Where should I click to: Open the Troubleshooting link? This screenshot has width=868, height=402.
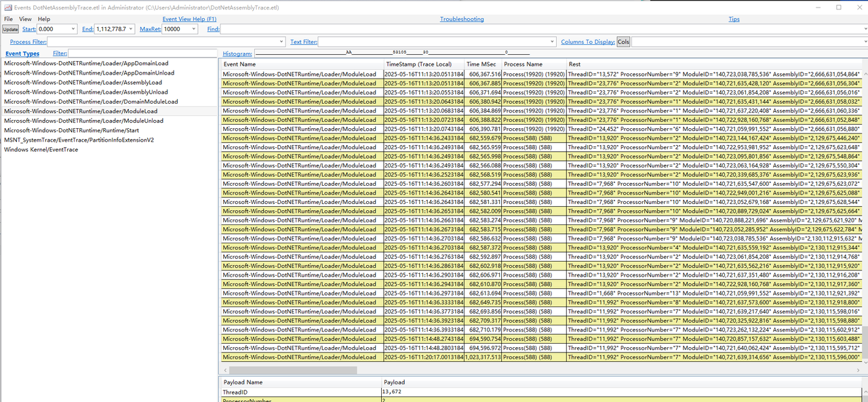(x=462, y=19)
